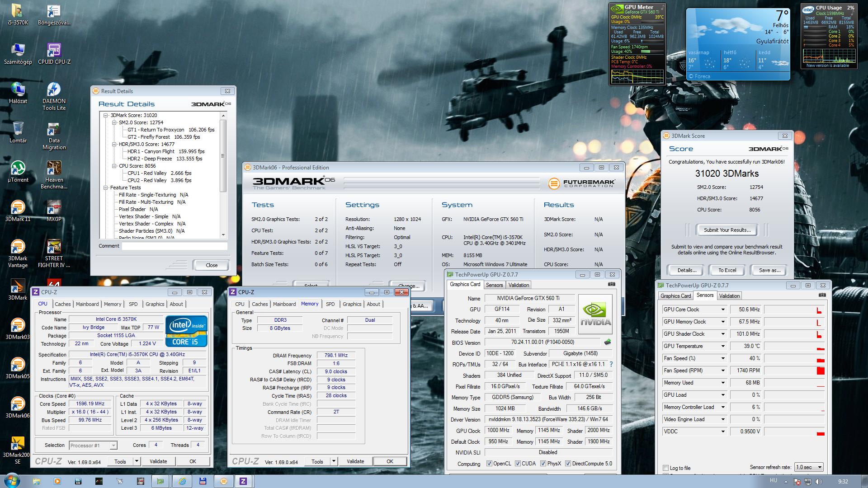This screenshot has height=488, width=868.
Task: Open Validation tab in GPU-Z Sensors window
Action: (729, 296)
